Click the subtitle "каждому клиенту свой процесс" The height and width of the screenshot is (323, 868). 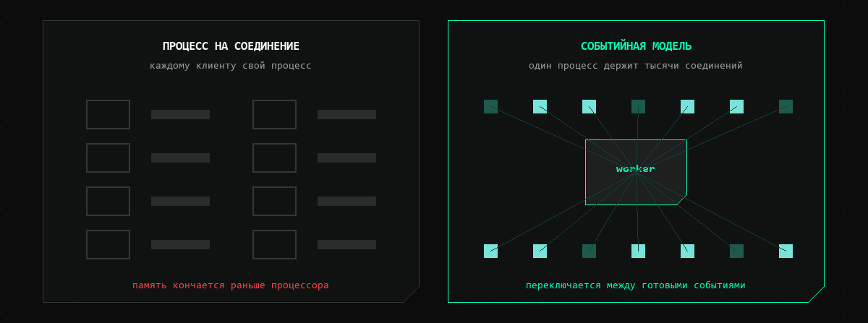tap(231, 66)
